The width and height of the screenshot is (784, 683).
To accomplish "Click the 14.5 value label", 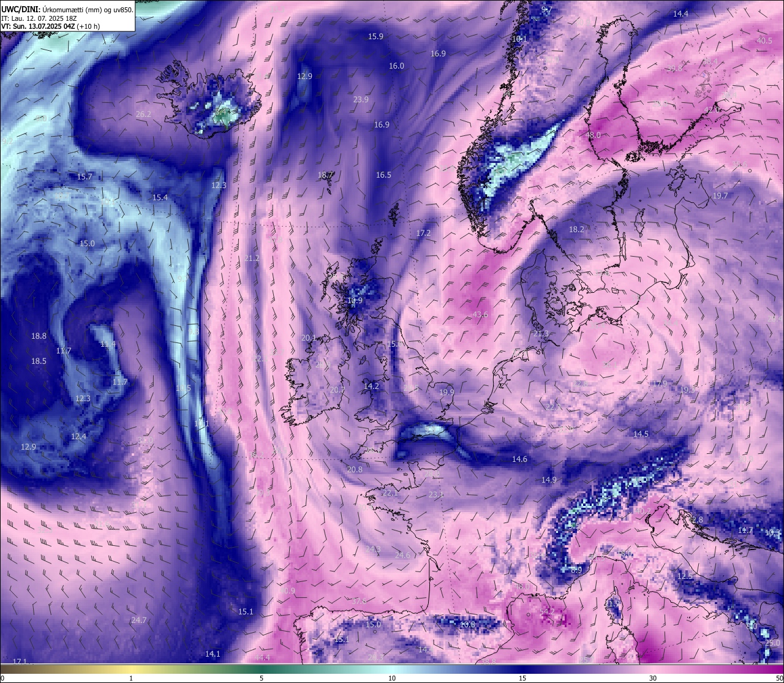I will (641, 434).
